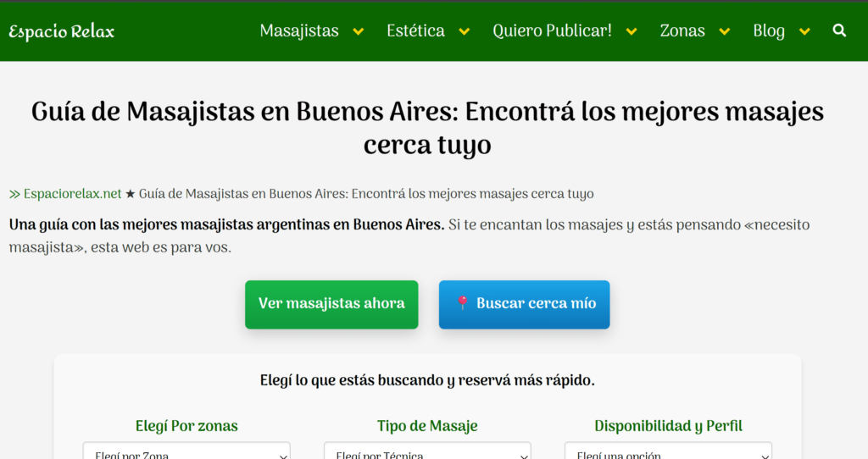This screenshot has width=868, height=459.
Task: Click the map pin icon on Buscar cerca mío
Action: click(463, 303)
